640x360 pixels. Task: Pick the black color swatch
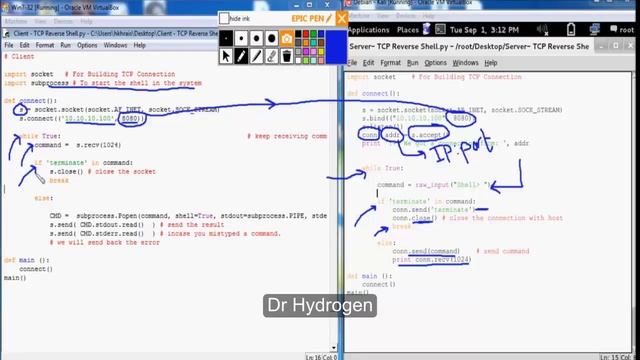(x=298, y=34)
